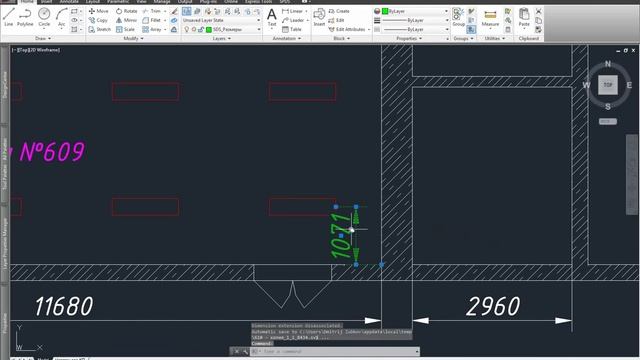Viewport: 640px width, 360px height.
Task: Expand the Draw panel title
Action: pyautogui.click(x=43, y=38)
